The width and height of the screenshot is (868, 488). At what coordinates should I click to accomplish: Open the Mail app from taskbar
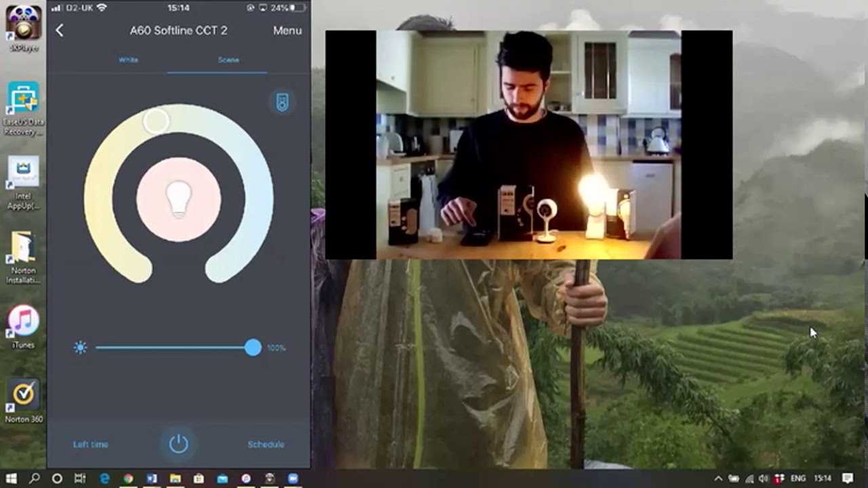pos(222,479)
